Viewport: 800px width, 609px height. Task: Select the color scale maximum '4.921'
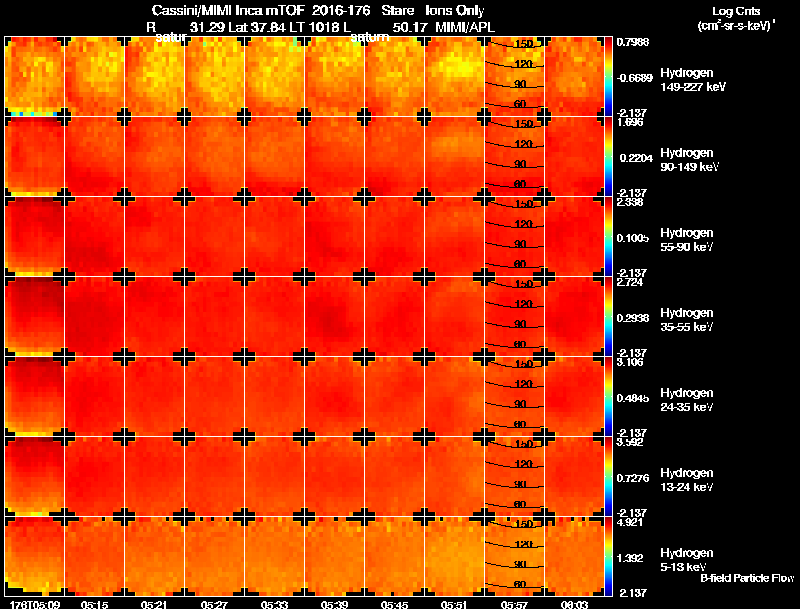[630, 523]
